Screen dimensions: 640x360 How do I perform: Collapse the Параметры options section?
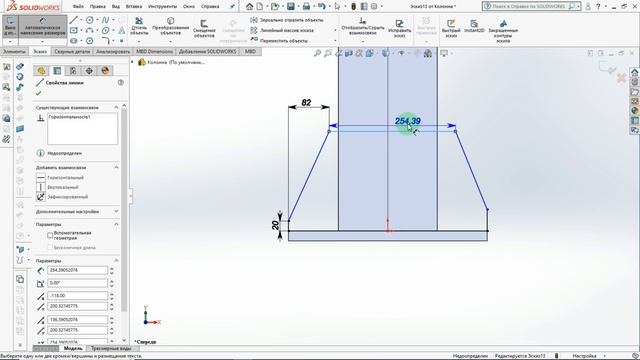(x=116, y=224)
